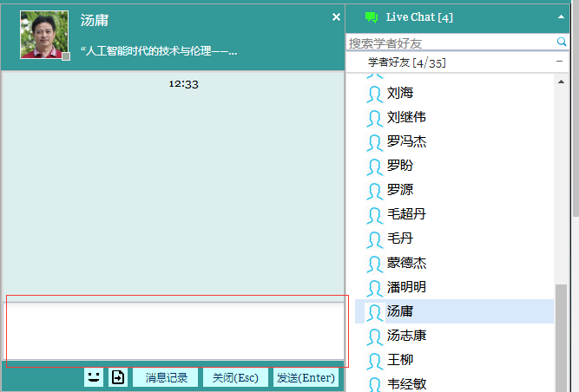
Task: Collapse the 学者好友 group with minus
Action: (x=559, y=62)
